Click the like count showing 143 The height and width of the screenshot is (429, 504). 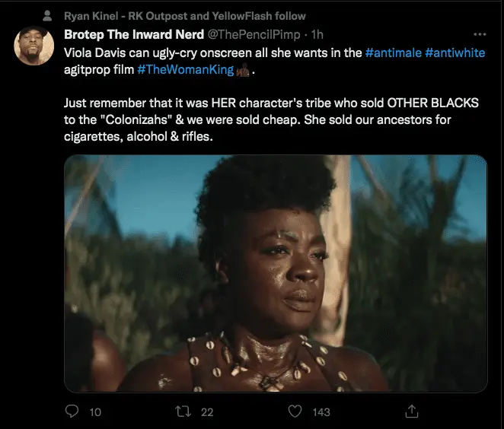pyautogui.click(x=321, y=412)
